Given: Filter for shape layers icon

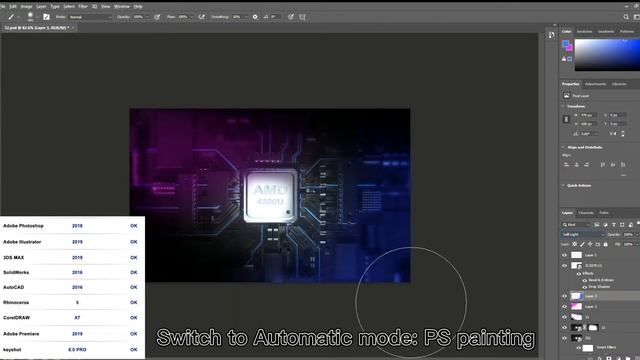Looking at the screenshot, I should click(x=622, y=224).
